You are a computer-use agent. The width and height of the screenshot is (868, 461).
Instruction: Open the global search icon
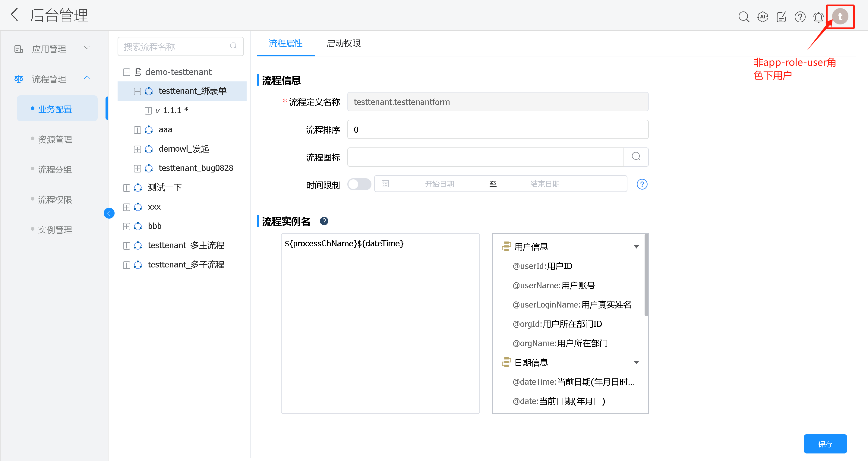click(x=744, y=17)
